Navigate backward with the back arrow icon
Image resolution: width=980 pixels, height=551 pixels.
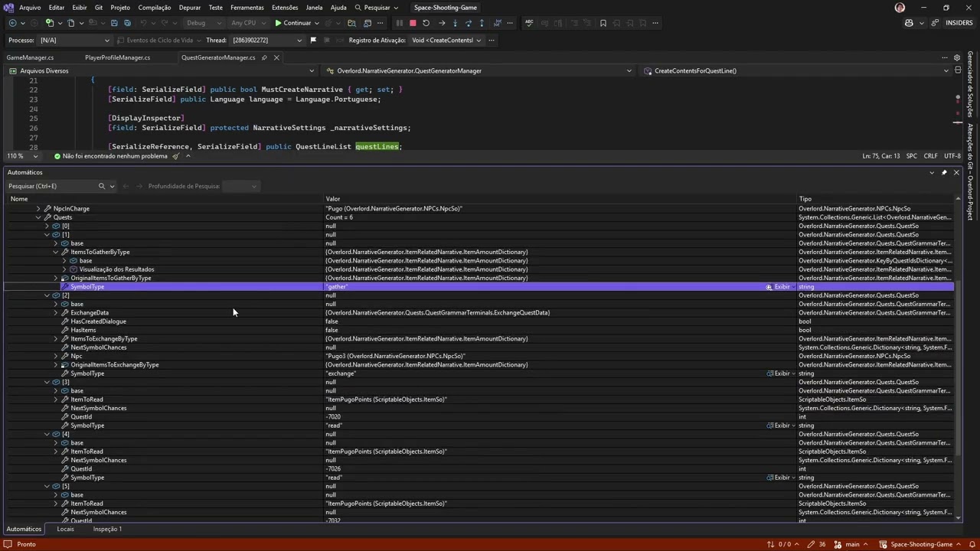tap(12, 23)
